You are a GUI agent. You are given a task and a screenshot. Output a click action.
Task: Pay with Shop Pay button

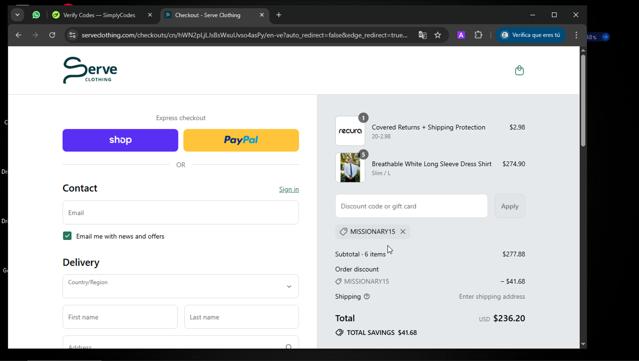coord(120,140)
